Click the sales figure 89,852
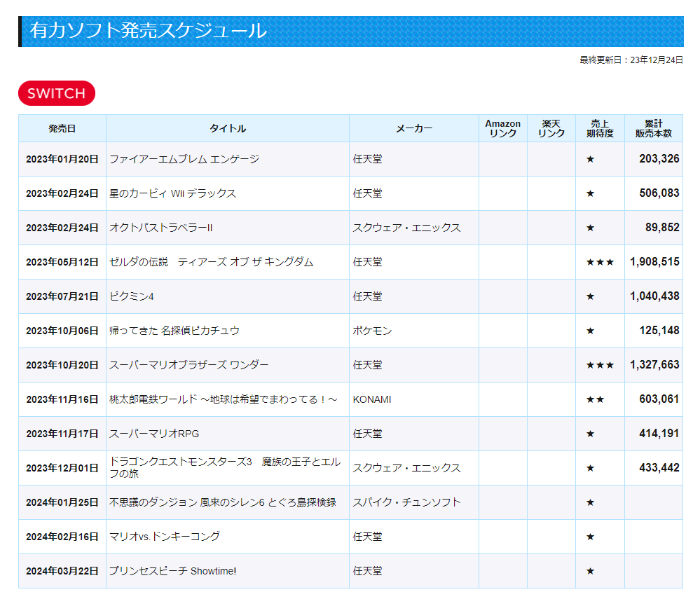 (662, 228)
